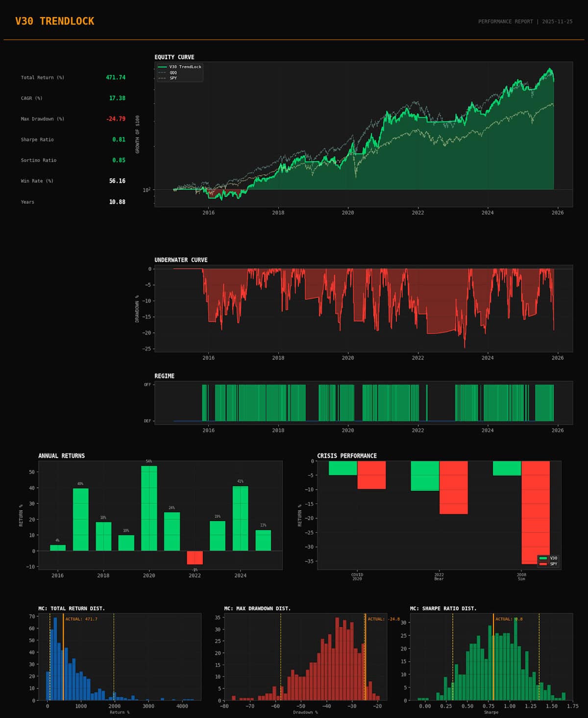
Task: Click the 2017 annual return bar
Action: click(x=80, y=519)
